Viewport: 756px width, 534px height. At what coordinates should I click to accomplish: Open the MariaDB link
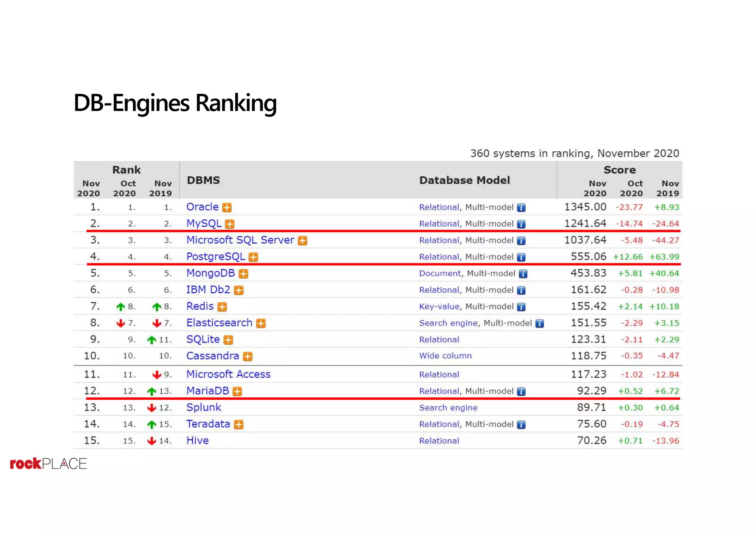point(207,391)
